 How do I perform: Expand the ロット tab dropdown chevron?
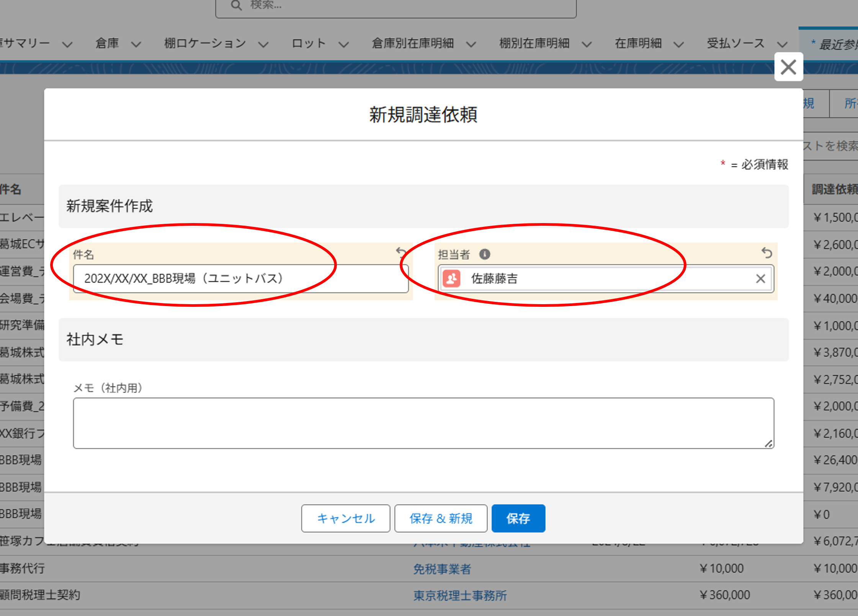(x=343, y=44)
